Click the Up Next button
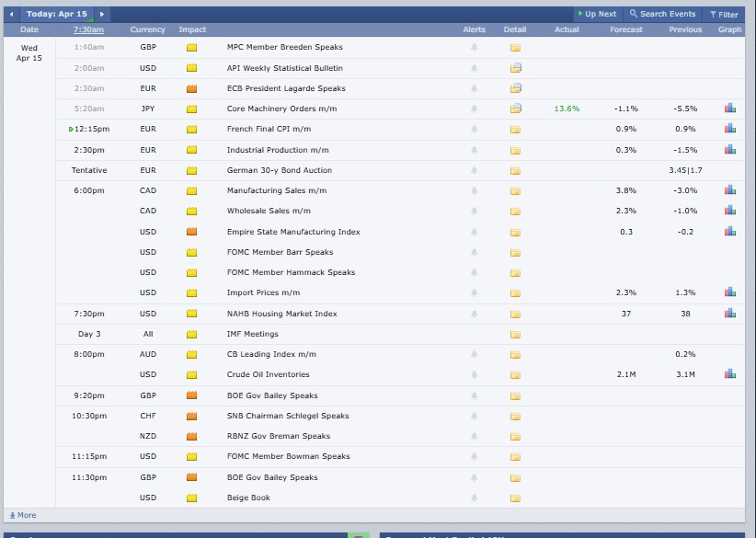 (x=597, y=15)
